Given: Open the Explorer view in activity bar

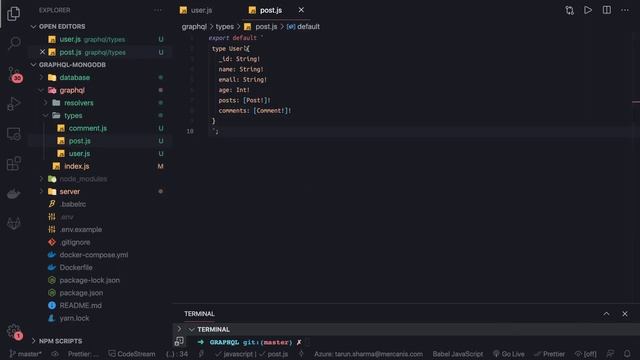Looking at the screenshot, I should pos(13,14).
